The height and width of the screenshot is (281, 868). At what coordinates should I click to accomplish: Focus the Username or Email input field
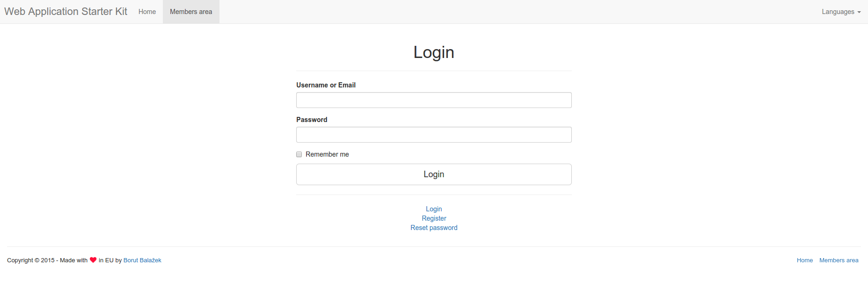(434, 100)
